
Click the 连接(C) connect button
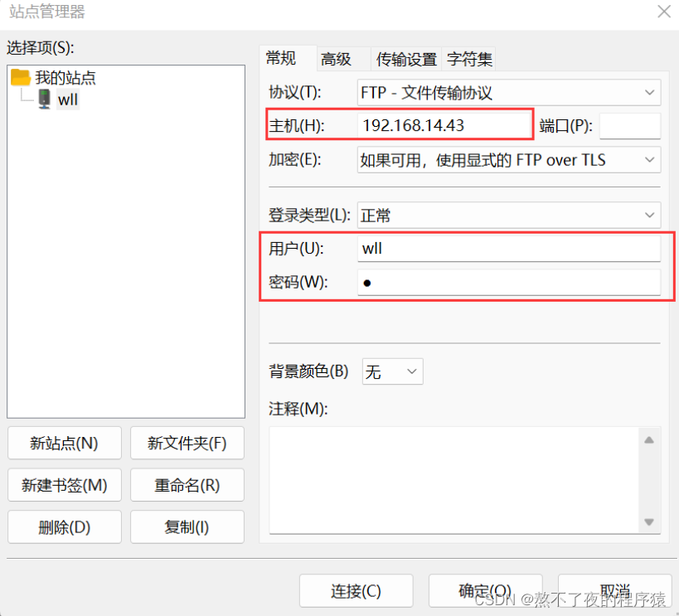tap(356, 591)
